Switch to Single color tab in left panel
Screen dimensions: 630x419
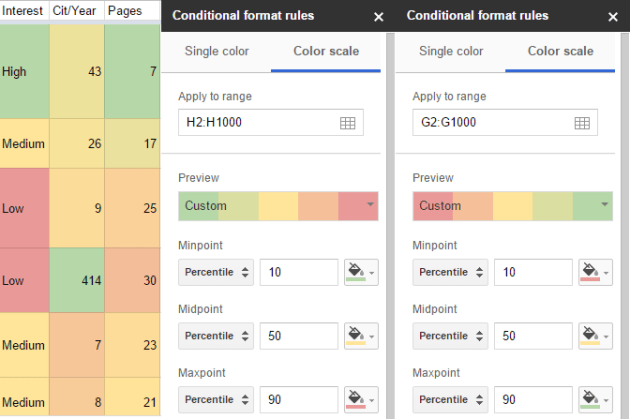click(214, 52)
